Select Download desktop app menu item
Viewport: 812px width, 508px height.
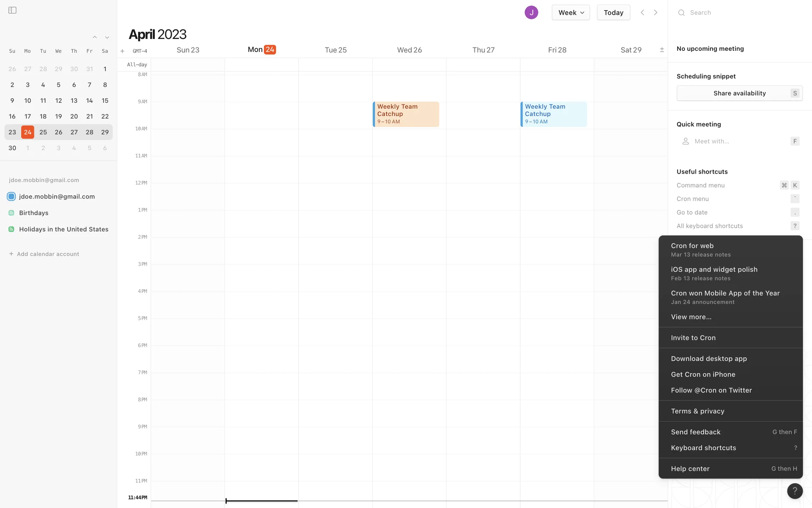pyautogui.click(x=709, y=359)
